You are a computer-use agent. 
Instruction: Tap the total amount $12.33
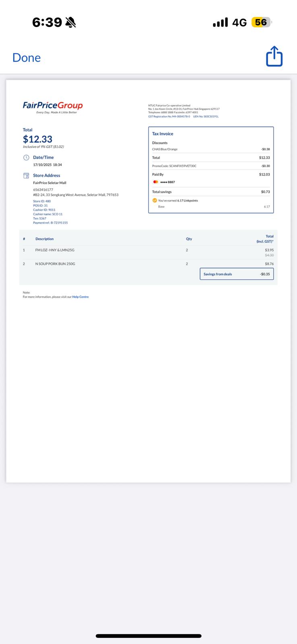(x=37, y=139)
